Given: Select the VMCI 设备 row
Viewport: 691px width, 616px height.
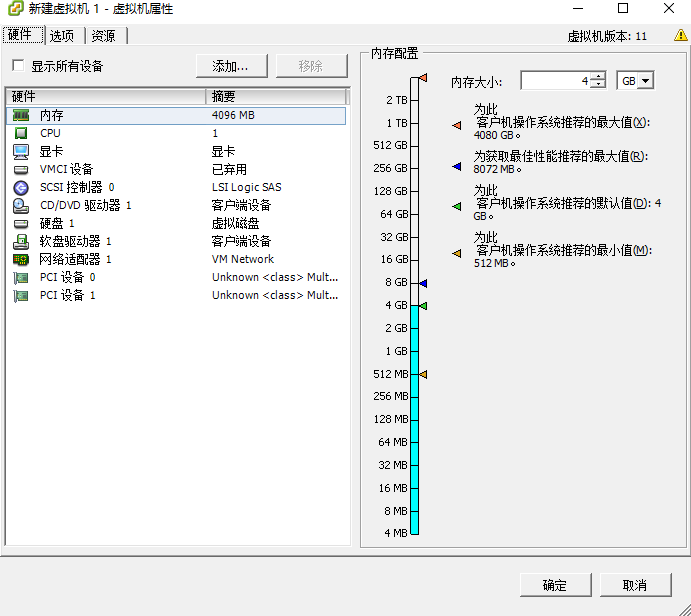Looking at the screenshot, I should pos(176,170).
